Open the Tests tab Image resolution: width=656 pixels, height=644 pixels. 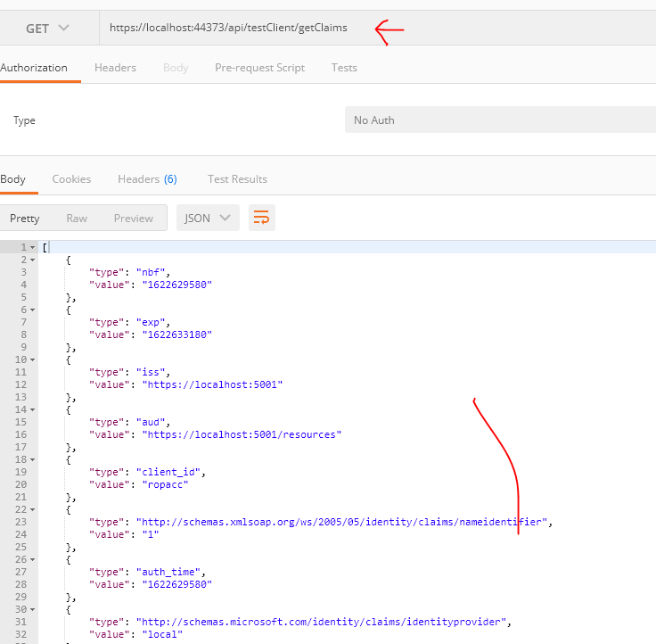pos(344,68)
